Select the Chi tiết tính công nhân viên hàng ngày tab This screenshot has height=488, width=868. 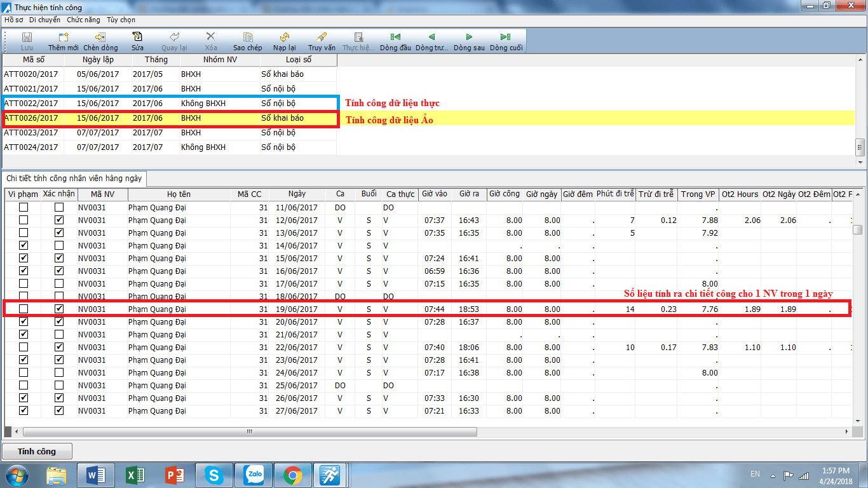coord(74,178)
